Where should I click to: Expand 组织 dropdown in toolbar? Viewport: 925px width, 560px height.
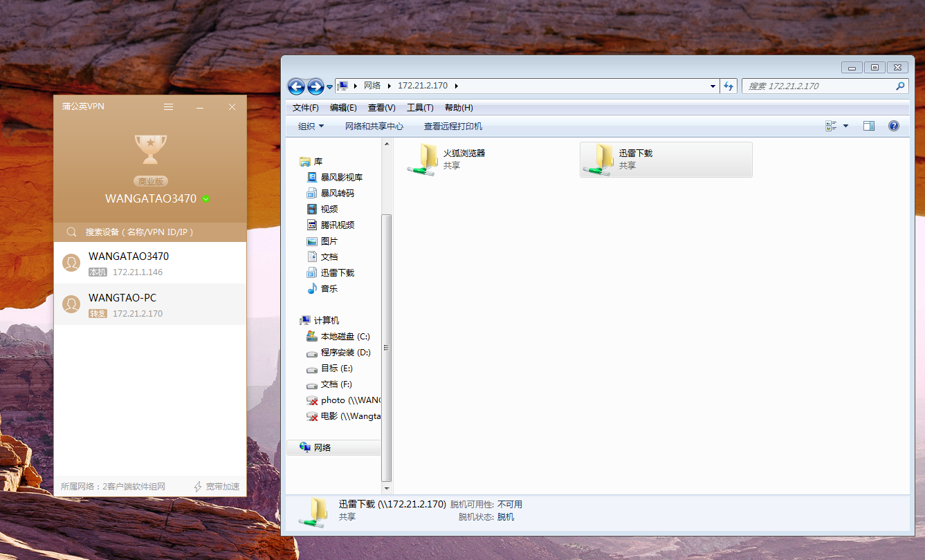coord(311,126)
